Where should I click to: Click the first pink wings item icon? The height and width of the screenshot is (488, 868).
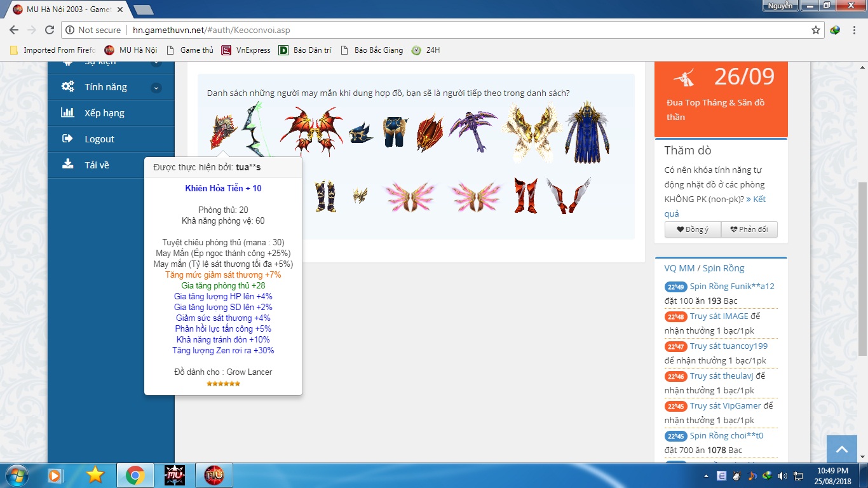pos(409,196)
